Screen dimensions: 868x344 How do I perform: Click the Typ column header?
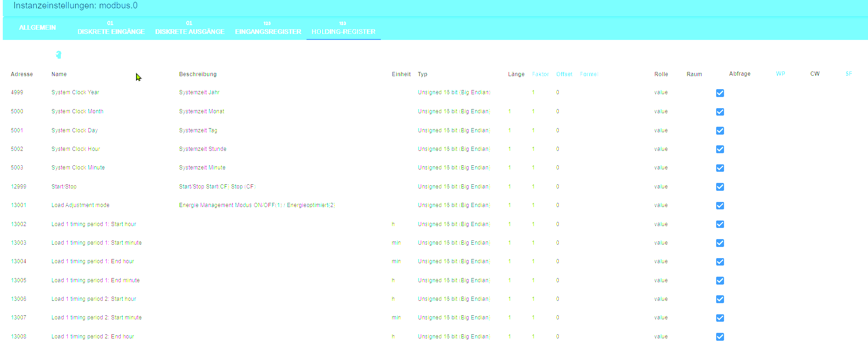tap(423, 74)
